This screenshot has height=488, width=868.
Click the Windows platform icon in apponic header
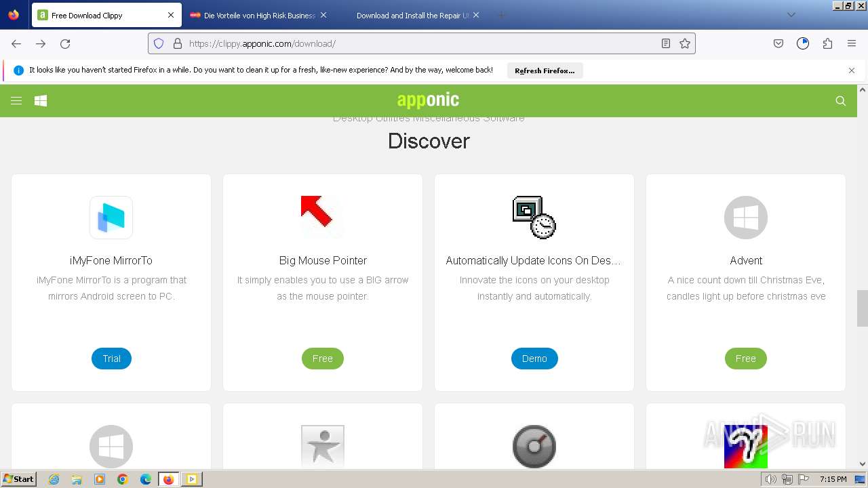click(x=41, y=101)
